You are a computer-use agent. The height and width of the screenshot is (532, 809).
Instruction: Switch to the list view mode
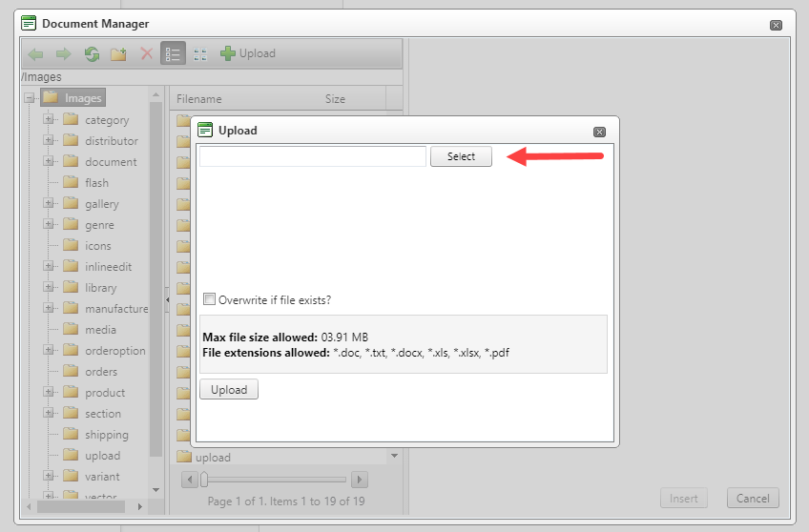(x=173, y=53)
